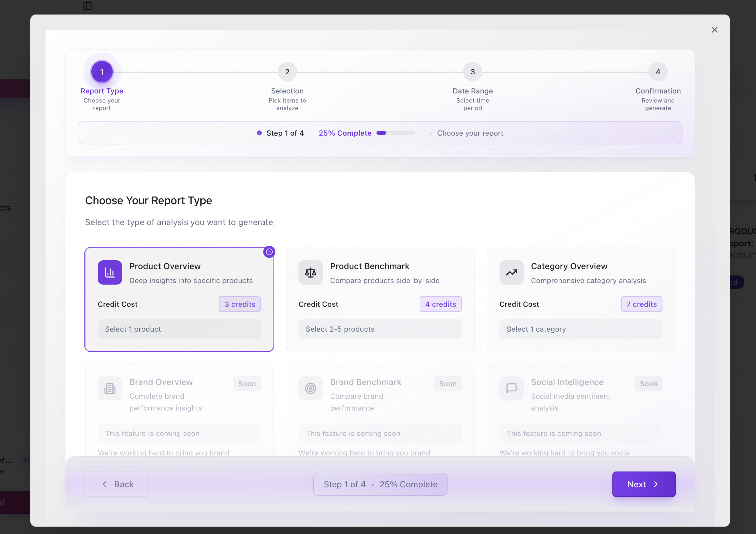Image resolution: width=756 pixels, height=534 pixels.
Task: Click the Social Intelligence speech bubble icon
Action: coord(511,388)
